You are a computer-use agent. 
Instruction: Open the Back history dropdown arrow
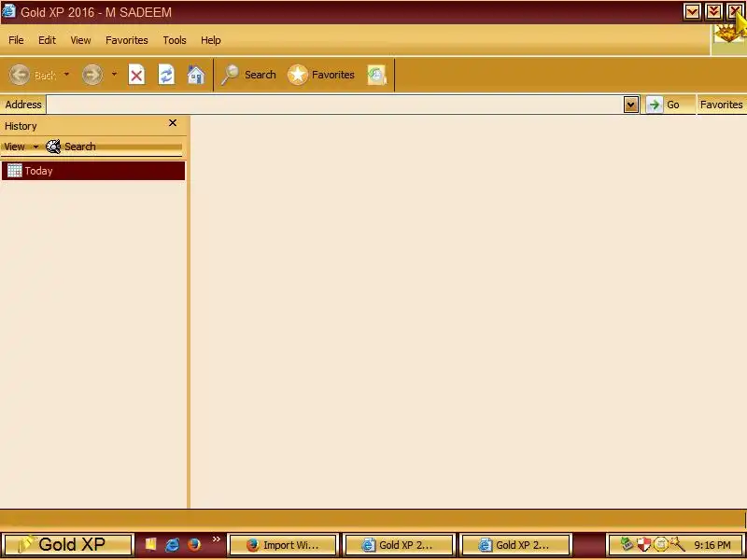tap(66, 75)
